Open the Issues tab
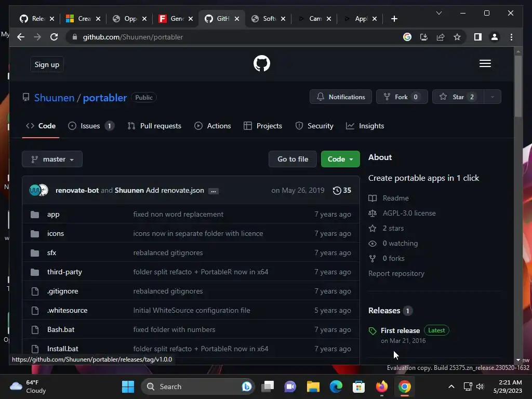Image resolution: width=532 pixels, height=399 pixels. tap(91, 126)
